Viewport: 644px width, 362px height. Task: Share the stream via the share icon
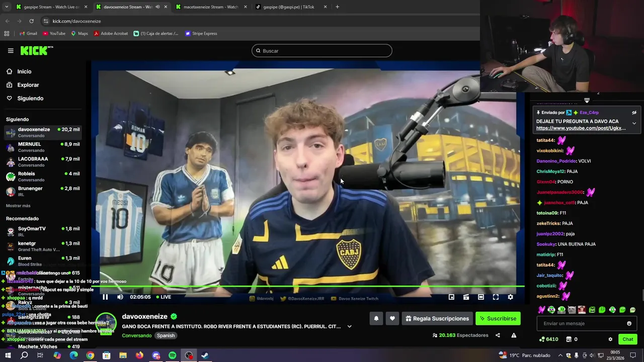click(x=498, y=335)
